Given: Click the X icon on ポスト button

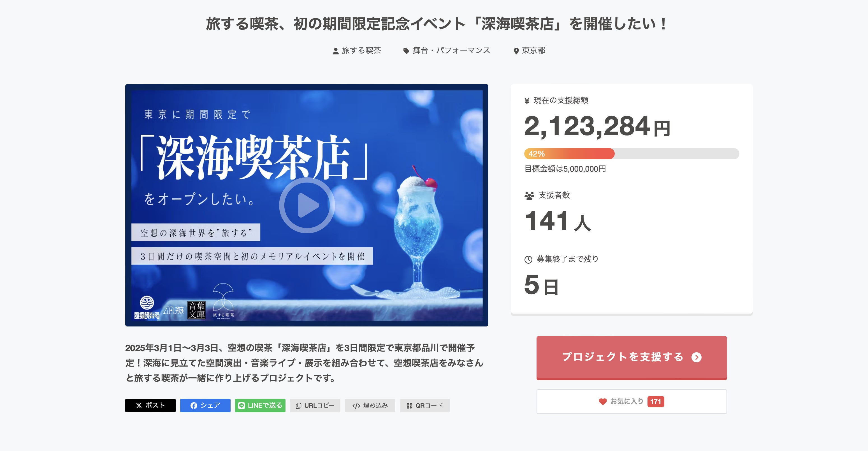Looking at the screenshot, I should [139, 406].
